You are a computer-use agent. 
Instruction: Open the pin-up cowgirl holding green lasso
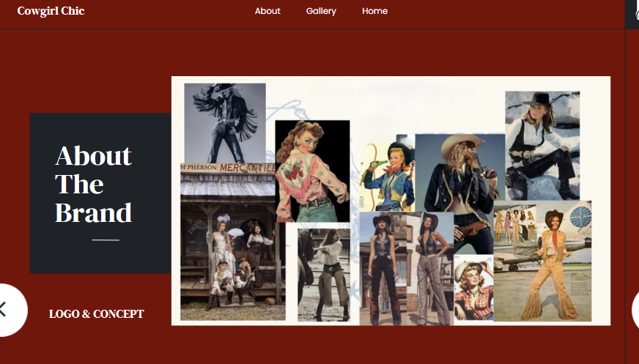[x=387, y=176]
